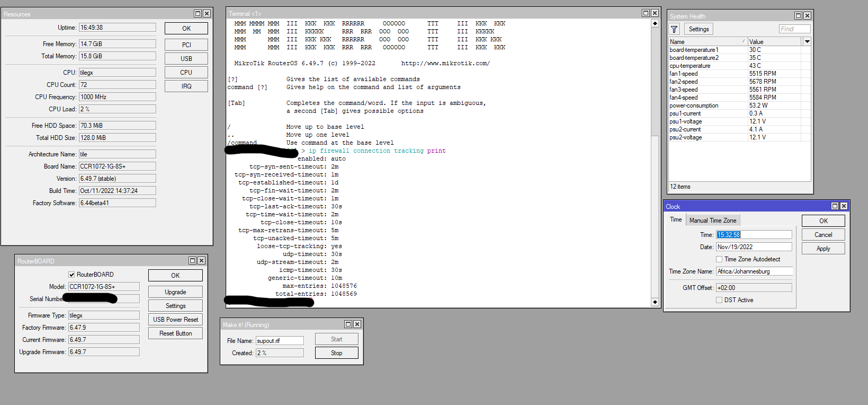This screenshot has height=405, width=868.
Task: Open CPU details button in Resources
Action: (x=186, y=73)
